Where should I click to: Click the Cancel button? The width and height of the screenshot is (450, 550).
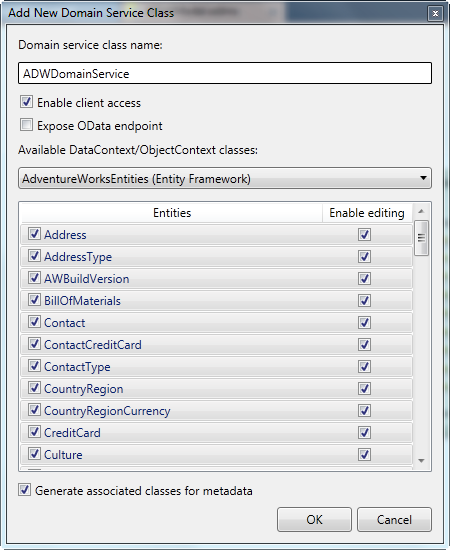(394, 519)
